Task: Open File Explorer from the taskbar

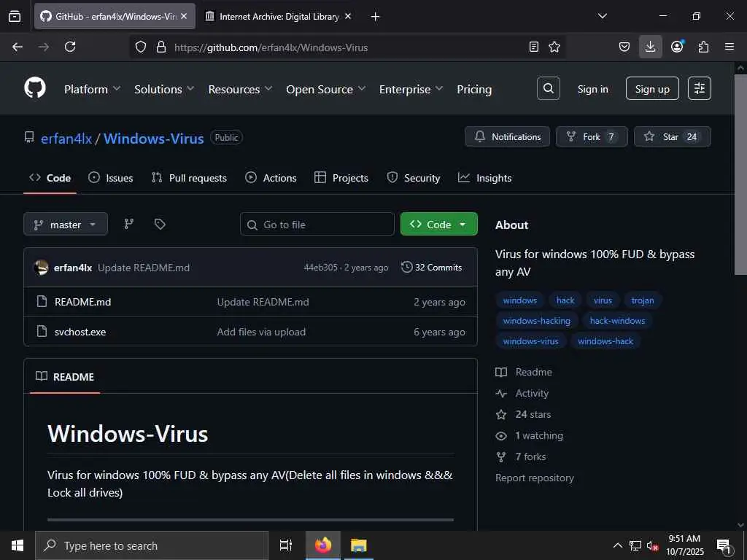Action: point(359,545)
